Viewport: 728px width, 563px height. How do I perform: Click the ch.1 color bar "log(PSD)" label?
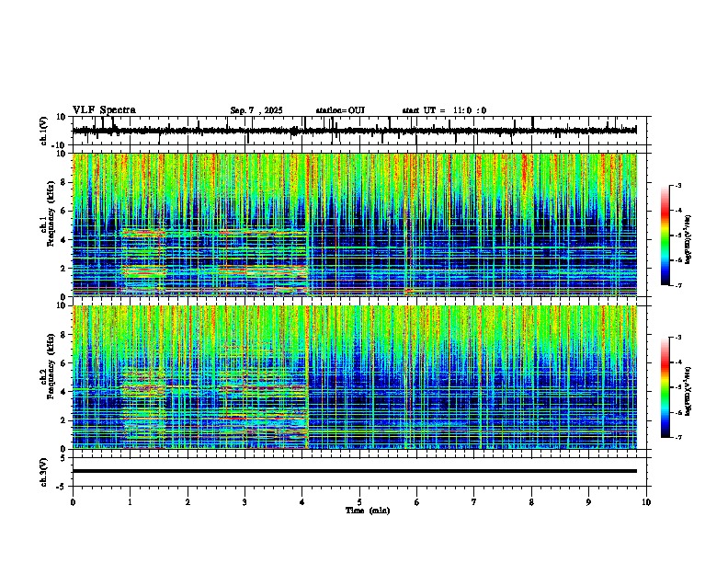click(688, 239)
